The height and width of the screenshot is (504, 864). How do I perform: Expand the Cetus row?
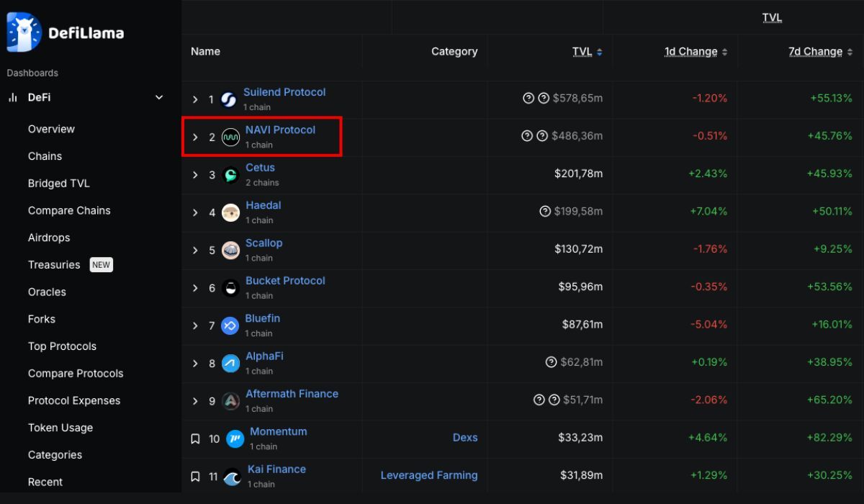tap(195, 175)
